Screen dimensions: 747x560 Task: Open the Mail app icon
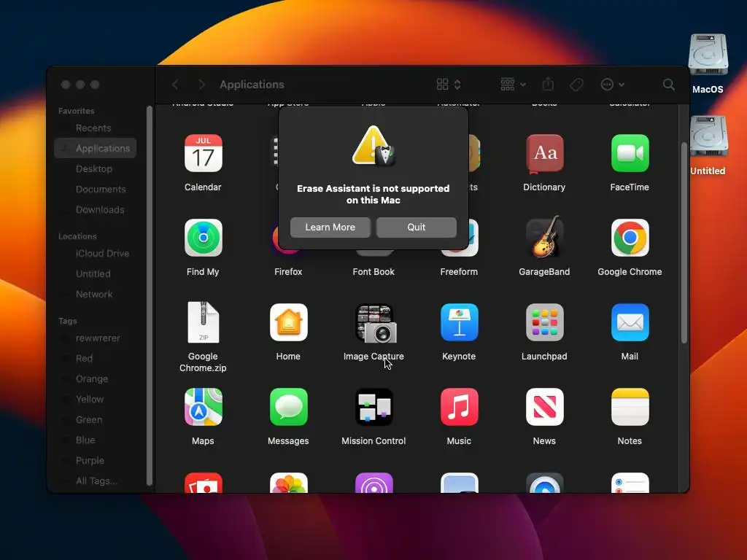tap(630, 322)
